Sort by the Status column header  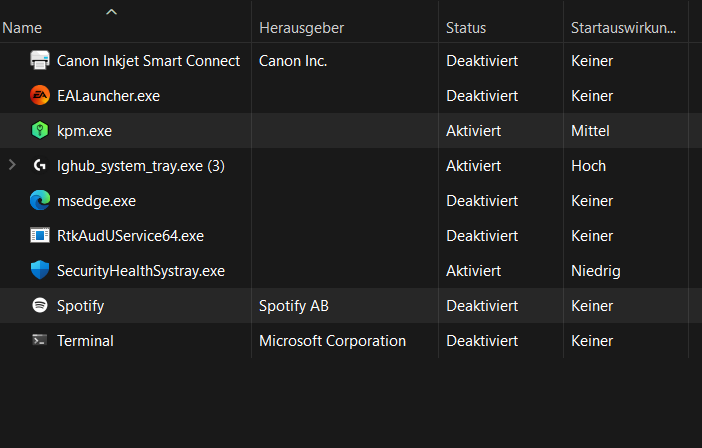point(466,28)
